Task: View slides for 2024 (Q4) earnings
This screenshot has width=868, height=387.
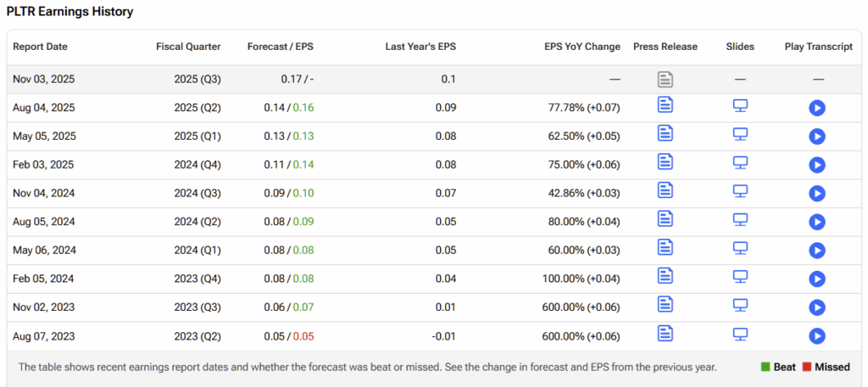Action: [740, 164]
